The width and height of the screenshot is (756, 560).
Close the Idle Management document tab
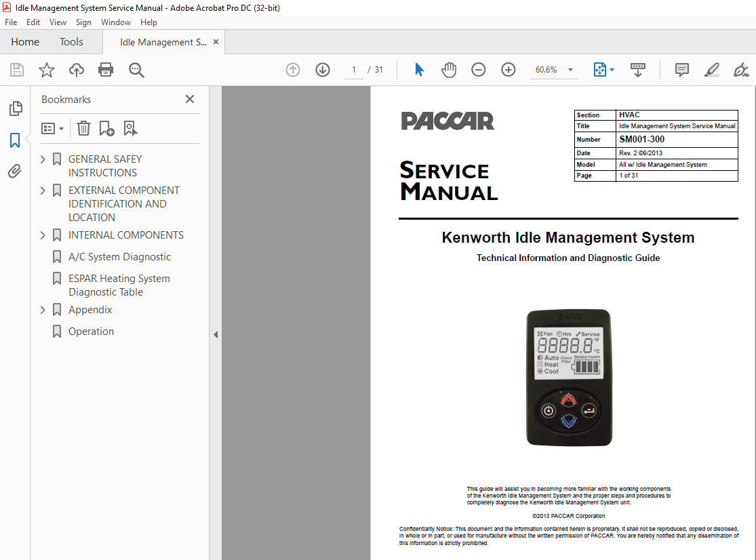216,42
